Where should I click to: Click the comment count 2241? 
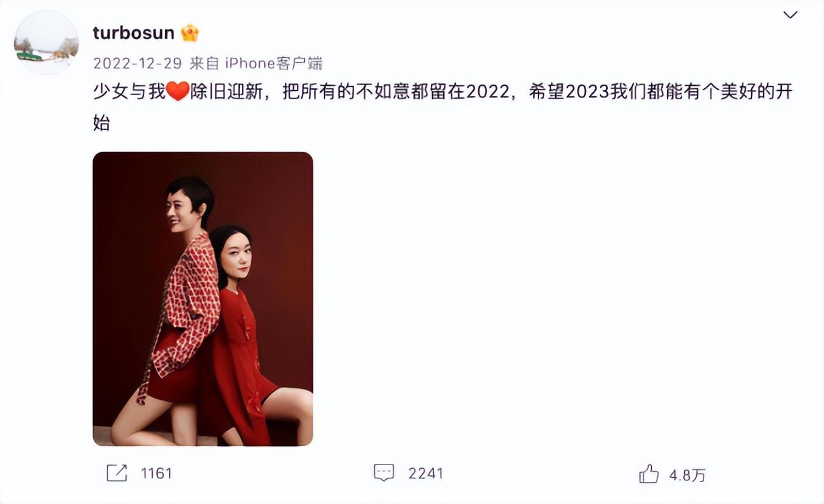425,473
